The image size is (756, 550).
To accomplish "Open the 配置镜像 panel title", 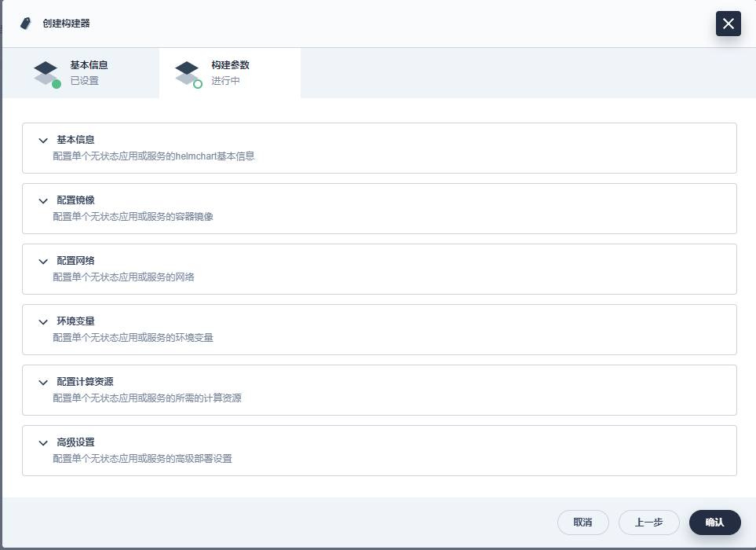I will pos(75,200).
